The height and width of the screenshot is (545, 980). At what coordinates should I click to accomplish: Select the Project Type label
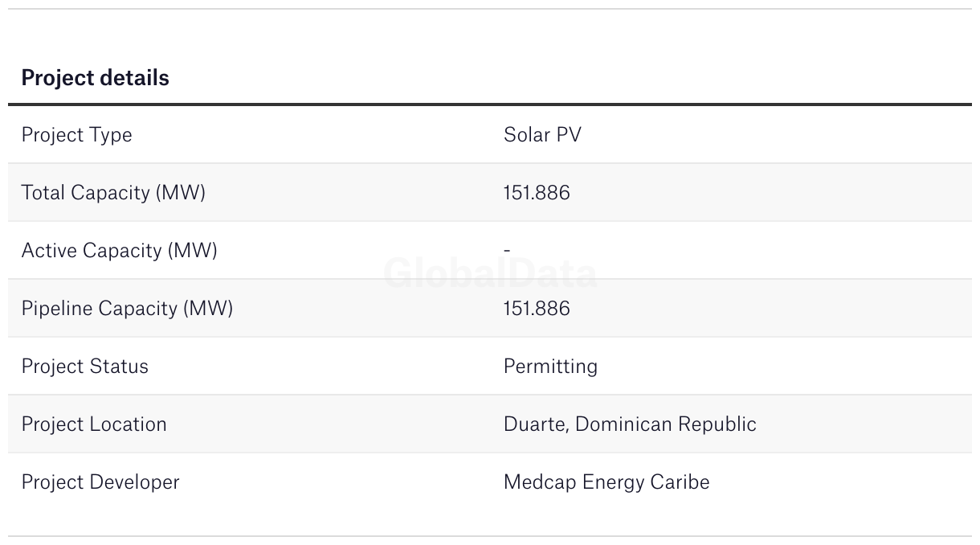tap(76, 135)
